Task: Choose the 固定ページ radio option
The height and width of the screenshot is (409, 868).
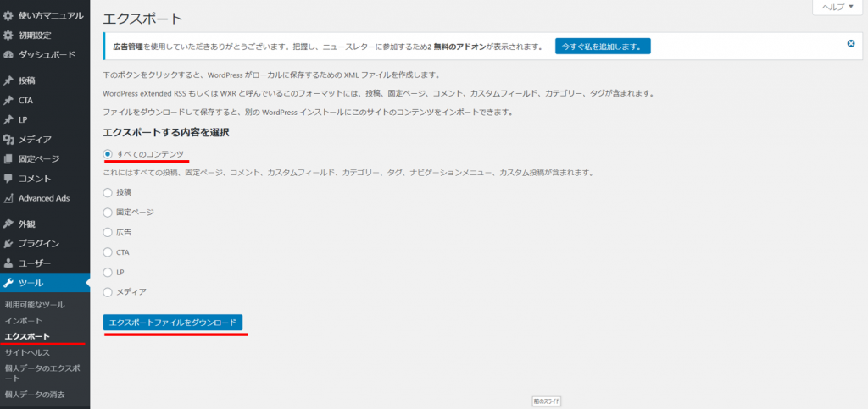Action: point(108,212)
